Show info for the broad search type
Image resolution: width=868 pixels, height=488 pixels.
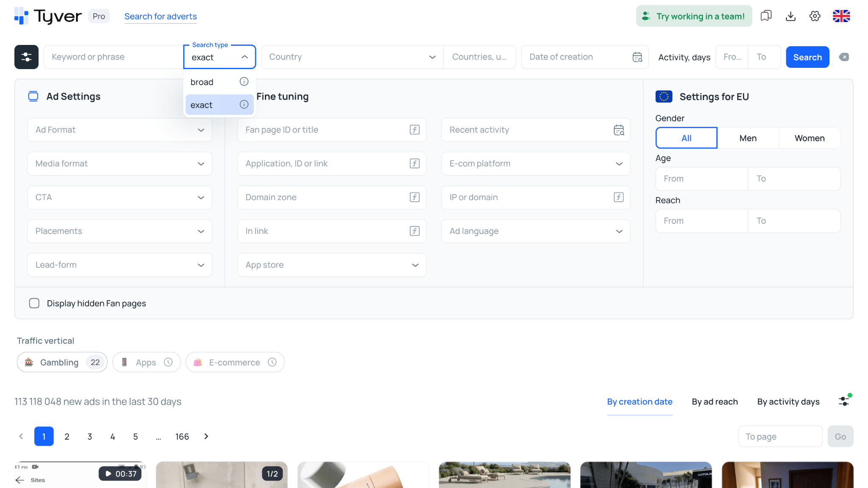[244, 81]
